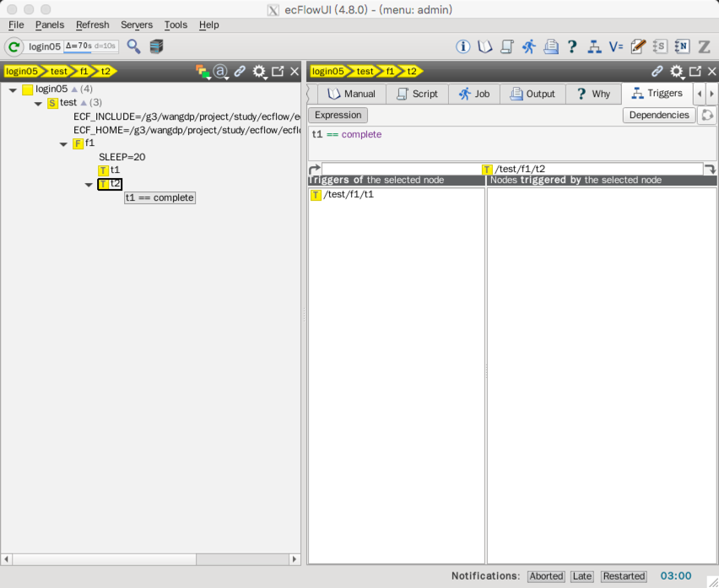
Task: Click the trigger refresh circular icon
Action: point(707,115)
